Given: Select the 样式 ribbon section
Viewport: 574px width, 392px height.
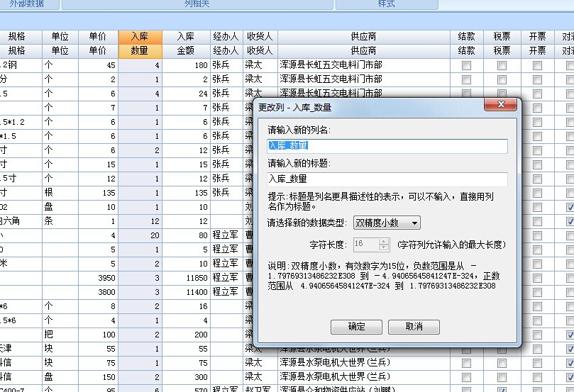Looking at the screenshot, I should coord(387,4).
